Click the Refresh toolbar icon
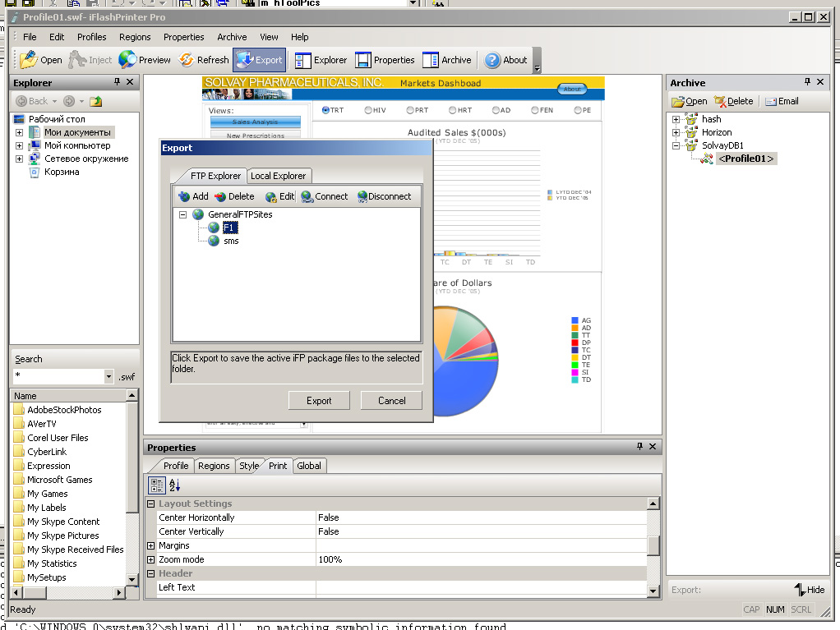Viewport: 840px width, 630px height. [x=204, y=60]
